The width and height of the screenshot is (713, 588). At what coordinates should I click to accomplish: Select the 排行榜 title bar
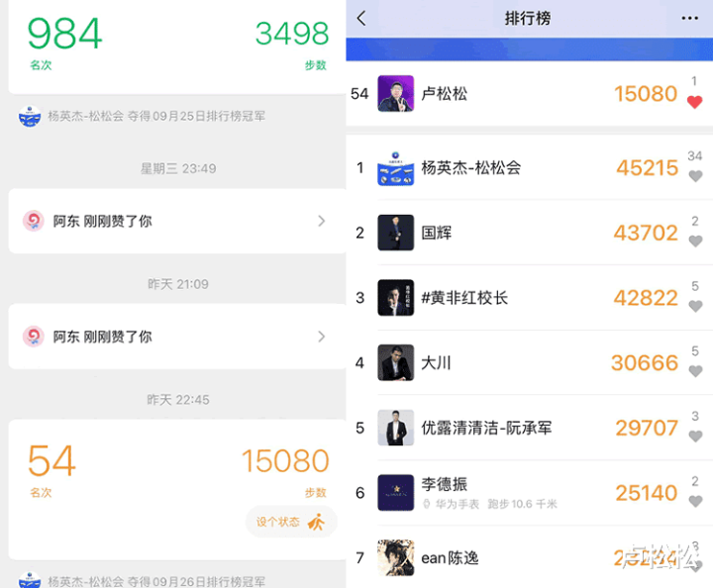tap(528, 19)
